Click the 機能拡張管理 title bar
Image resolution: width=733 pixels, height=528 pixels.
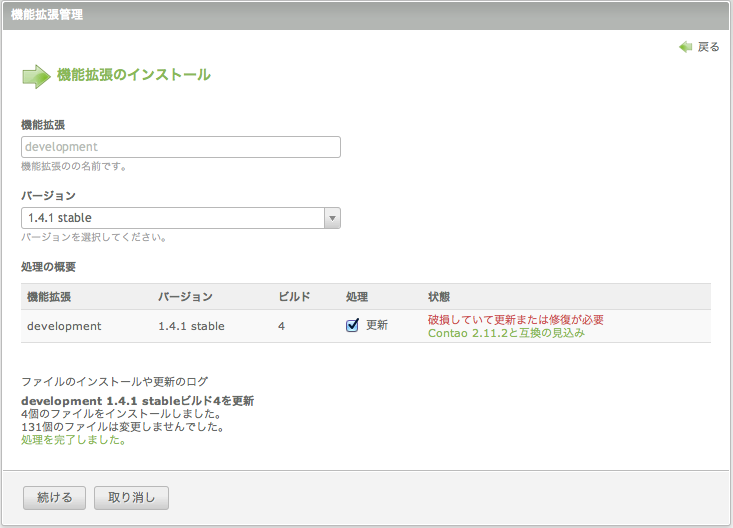point(366,15)
